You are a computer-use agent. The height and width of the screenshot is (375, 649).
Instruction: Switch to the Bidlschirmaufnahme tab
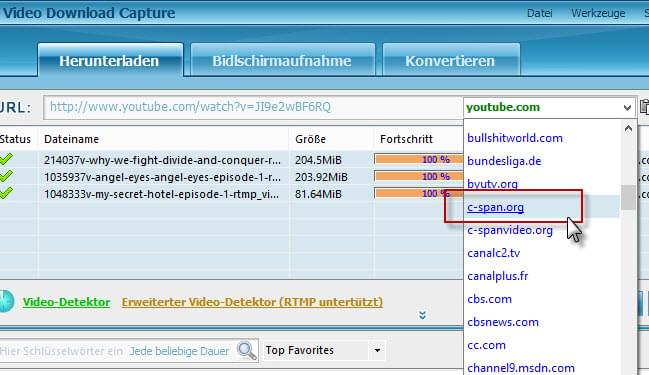(x=282, y=60)
